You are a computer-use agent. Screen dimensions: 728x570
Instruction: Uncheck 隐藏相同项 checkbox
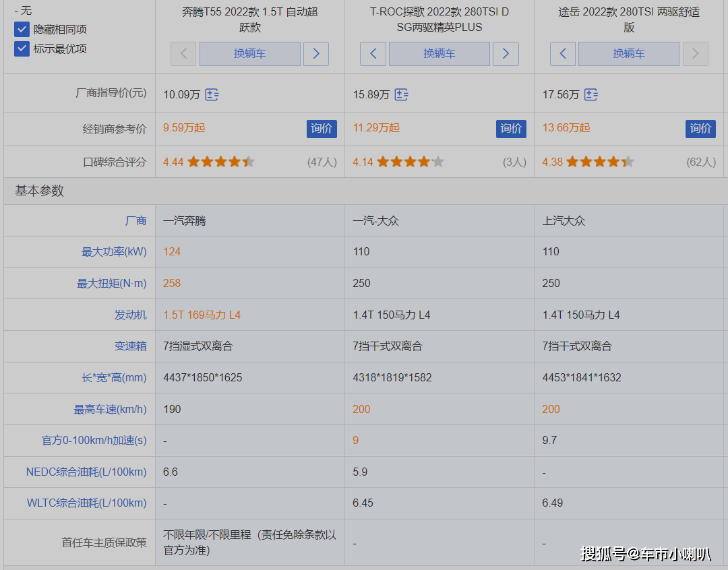[22, 29]
